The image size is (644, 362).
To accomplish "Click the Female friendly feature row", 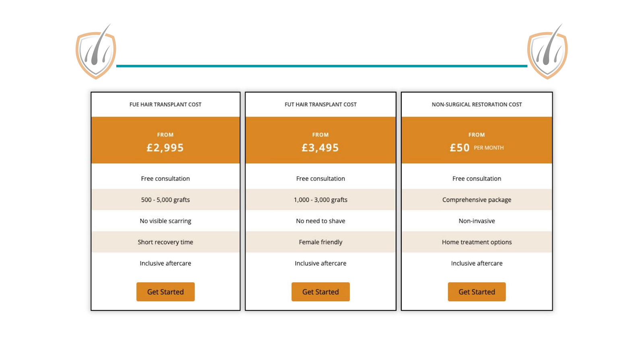I will (x=320, y=242).
